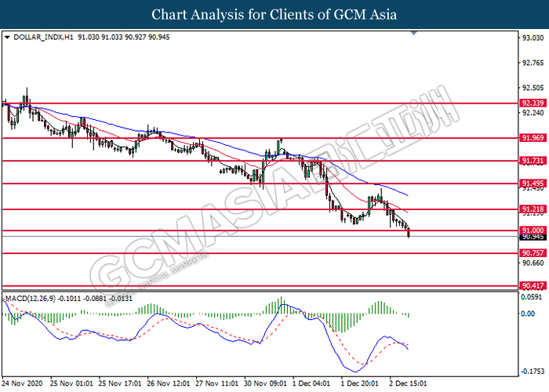This screenshot has height=392, width=549.
Task: Click the 25 Nov 01:01 time label
Action: [71, 383]
